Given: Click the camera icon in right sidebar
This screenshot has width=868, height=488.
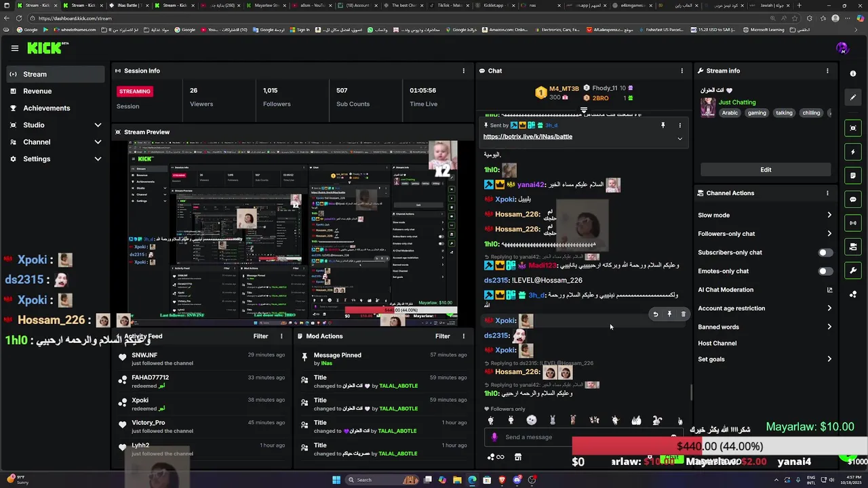Looking at the screenshot, I should point(853,247).
